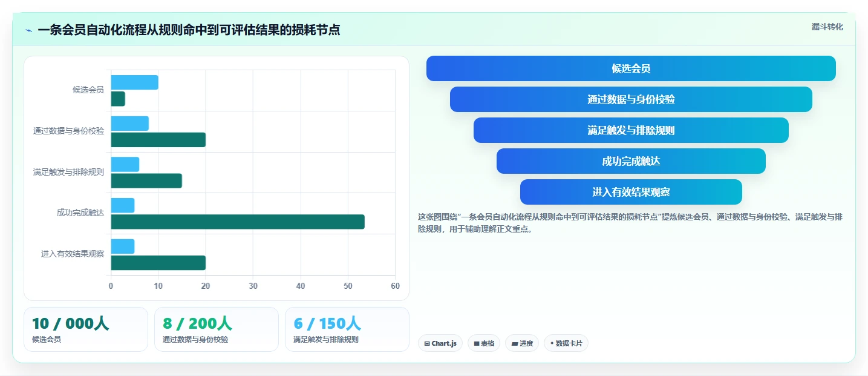Click the Chart.js tag chip

(x=440, y=343)
